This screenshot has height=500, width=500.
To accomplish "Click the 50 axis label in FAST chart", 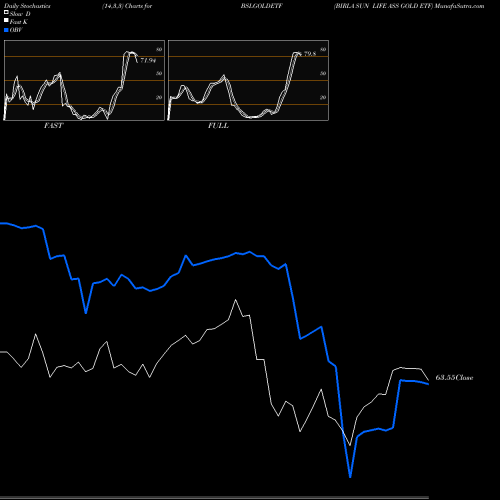I will (159, 73).
